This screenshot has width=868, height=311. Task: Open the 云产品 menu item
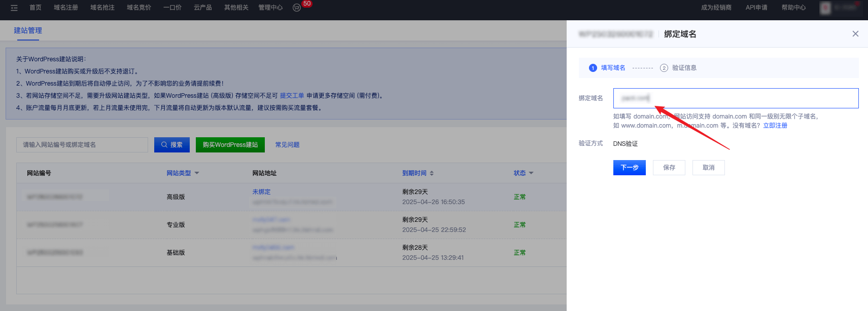coord(203,8)
